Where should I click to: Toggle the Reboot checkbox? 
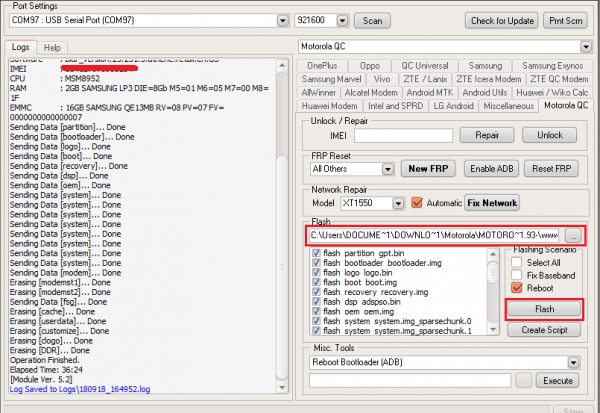(517, 288)
